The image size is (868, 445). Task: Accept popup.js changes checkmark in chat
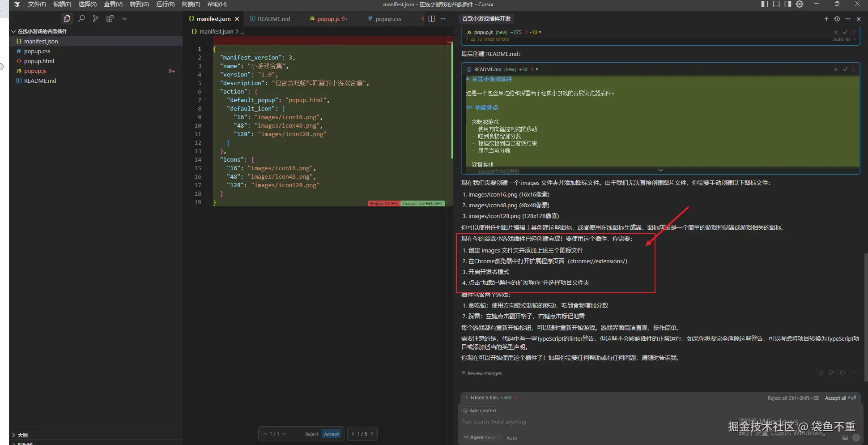tap(845, 32)
